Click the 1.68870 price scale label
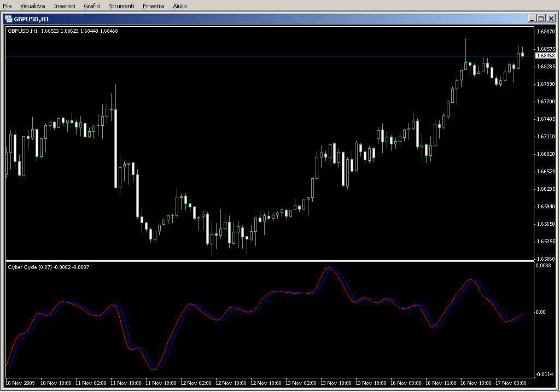 coord(546,31)
